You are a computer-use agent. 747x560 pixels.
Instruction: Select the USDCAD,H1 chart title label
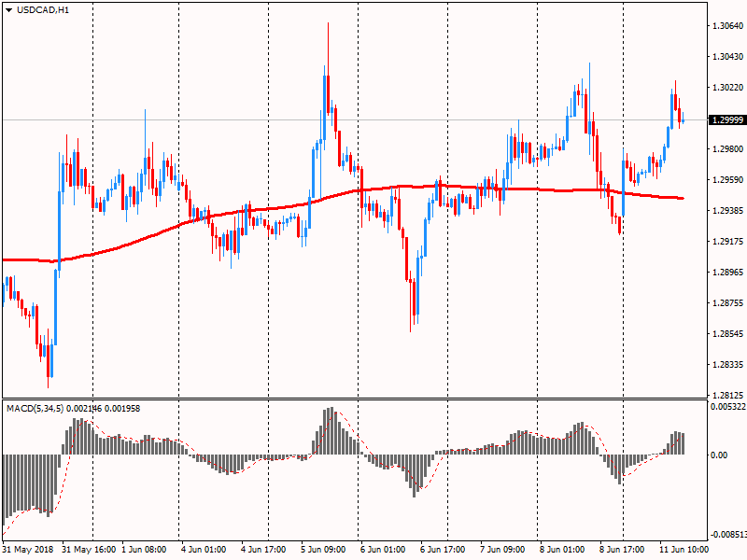[x=43, y=10]
